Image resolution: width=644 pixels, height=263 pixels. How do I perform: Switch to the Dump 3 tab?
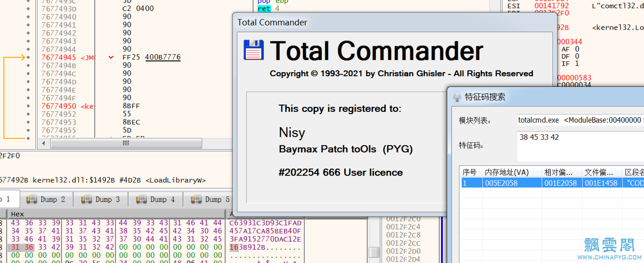point(100,199)
